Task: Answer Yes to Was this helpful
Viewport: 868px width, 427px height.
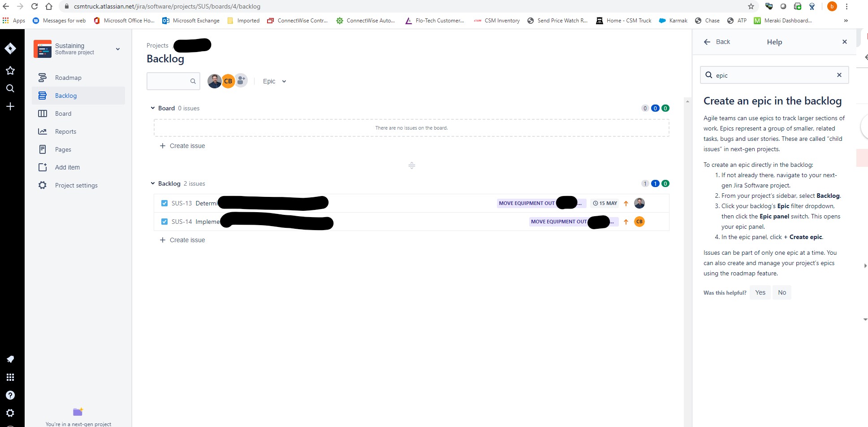Action: (760, 292)
